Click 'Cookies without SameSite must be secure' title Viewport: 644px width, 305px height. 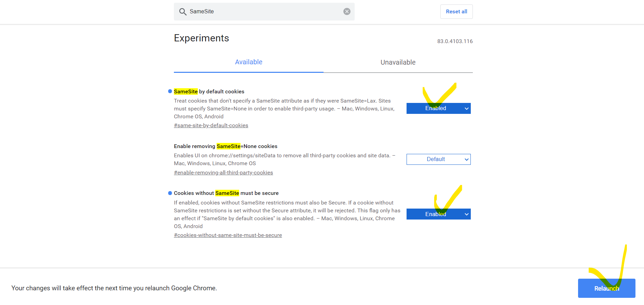click(226, 193)
